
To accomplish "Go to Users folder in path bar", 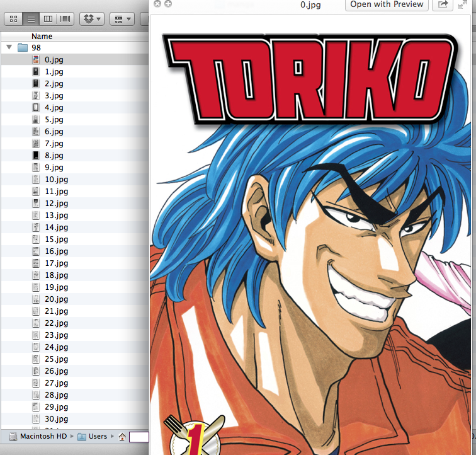I will (x=97, y=436).
